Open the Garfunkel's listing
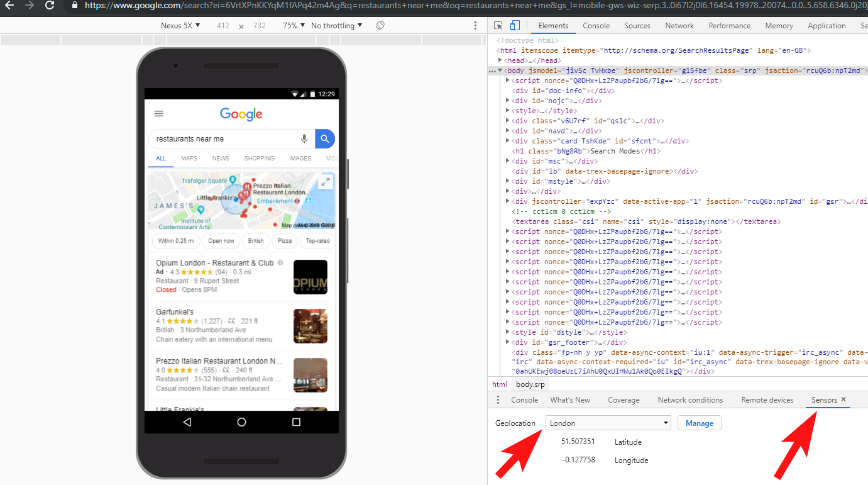Viewport: 868px width, 485px height. (x=175, y=312)
